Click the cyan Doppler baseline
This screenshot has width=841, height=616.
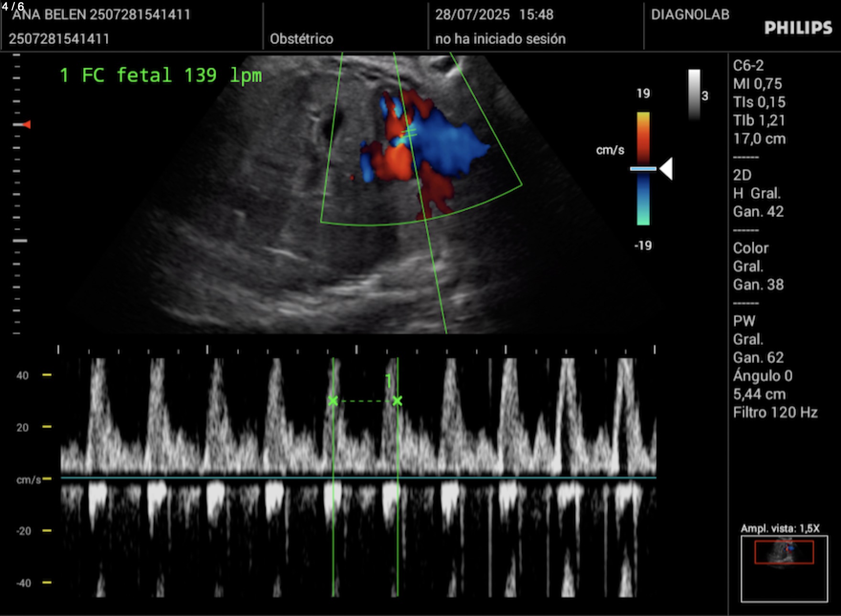point(358,477)
